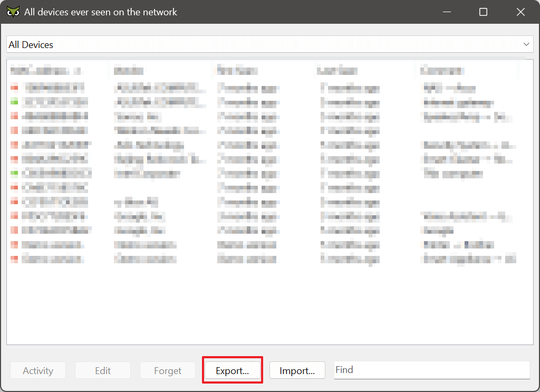Click inside the Find search field
Image resolution: width=540 pixels, height=392 pixels.
click(431, 370)
